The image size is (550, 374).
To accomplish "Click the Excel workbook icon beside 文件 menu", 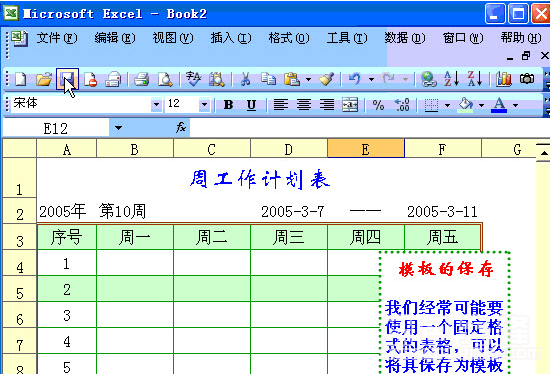I will click(x=19, y=38).
